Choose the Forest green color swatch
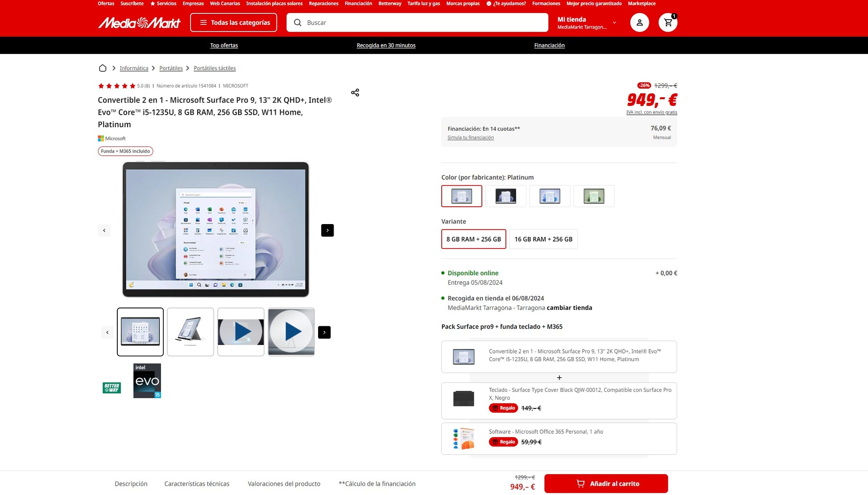868x495 pixels. click(594, 196)
